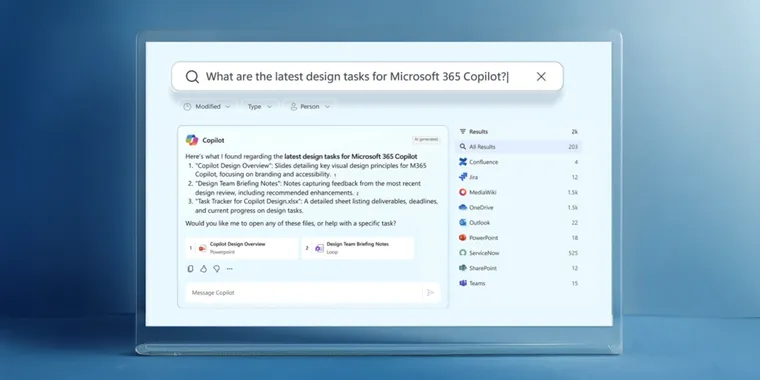Image resolution: width=760 pixels, height=380 pixels.
Task: Click the 15 count for Teams
Action: (x=574, y=284)
